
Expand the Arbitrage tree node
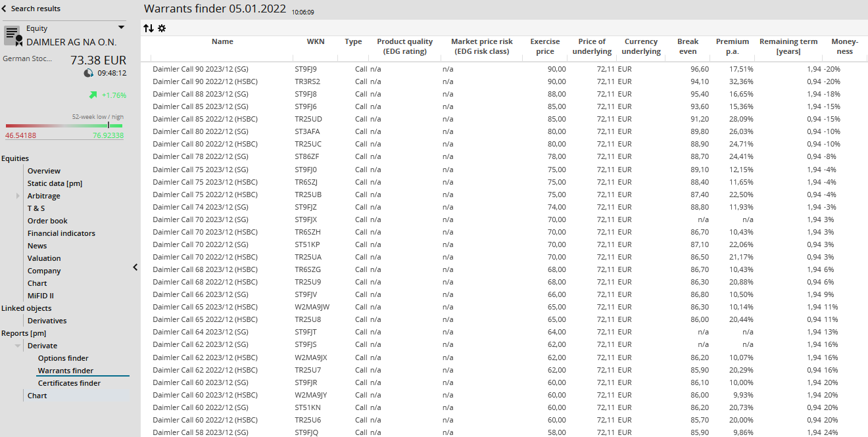pyautogui.click(x=18, y=196)
